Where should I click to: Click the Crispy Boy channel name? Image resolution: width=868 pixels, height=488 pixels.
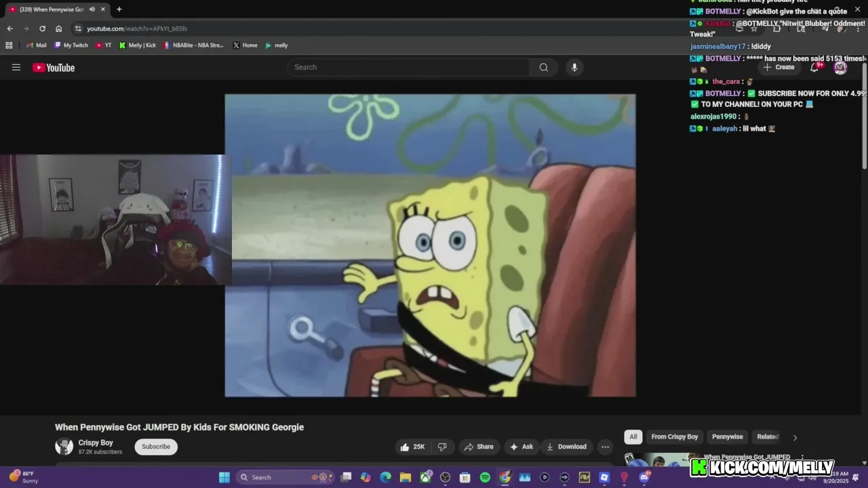pyautogui.click(x=96, y=443)
